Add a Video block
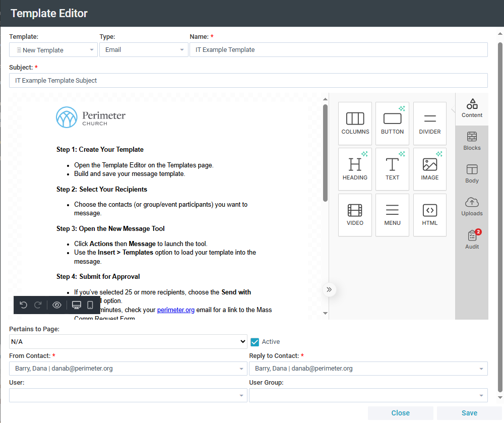Viewport: 504px width, 423px height. [355, 215]
